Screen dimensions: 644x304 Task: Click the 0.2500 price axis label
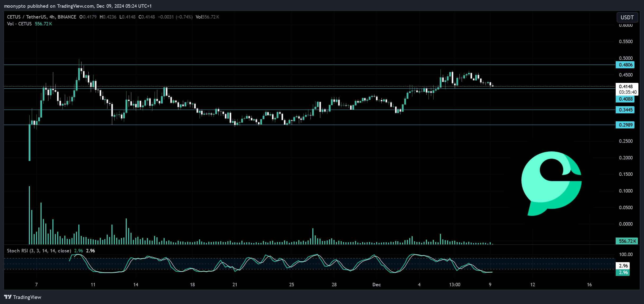(x=626, y=141)
